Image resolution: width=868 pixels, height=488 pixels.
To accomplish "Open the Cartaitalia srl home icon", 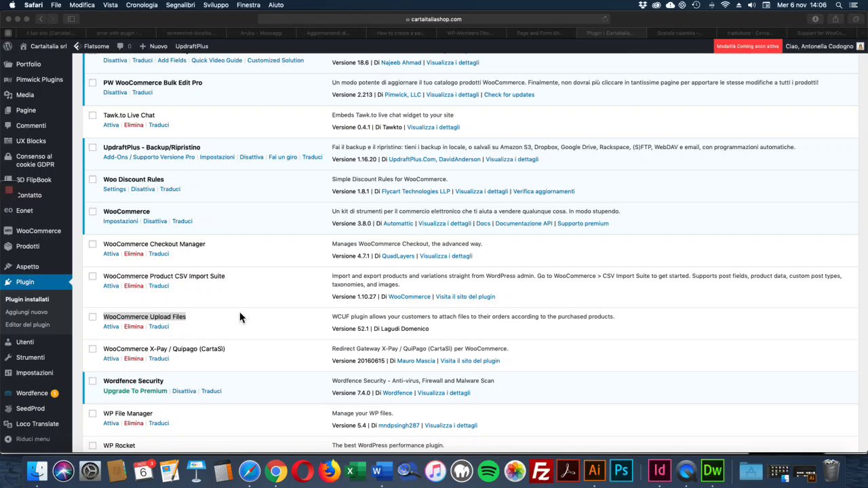I will pos(24,46).
